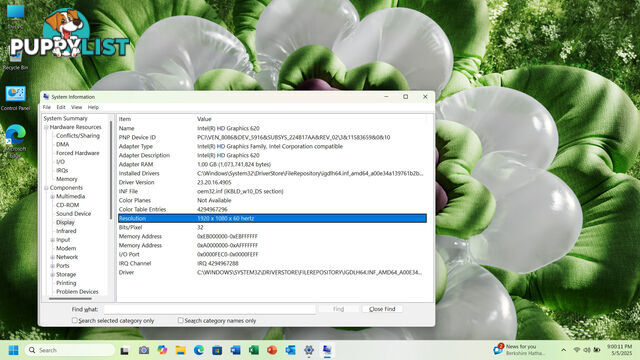Expand the Storage node

[x=53, y=275]
